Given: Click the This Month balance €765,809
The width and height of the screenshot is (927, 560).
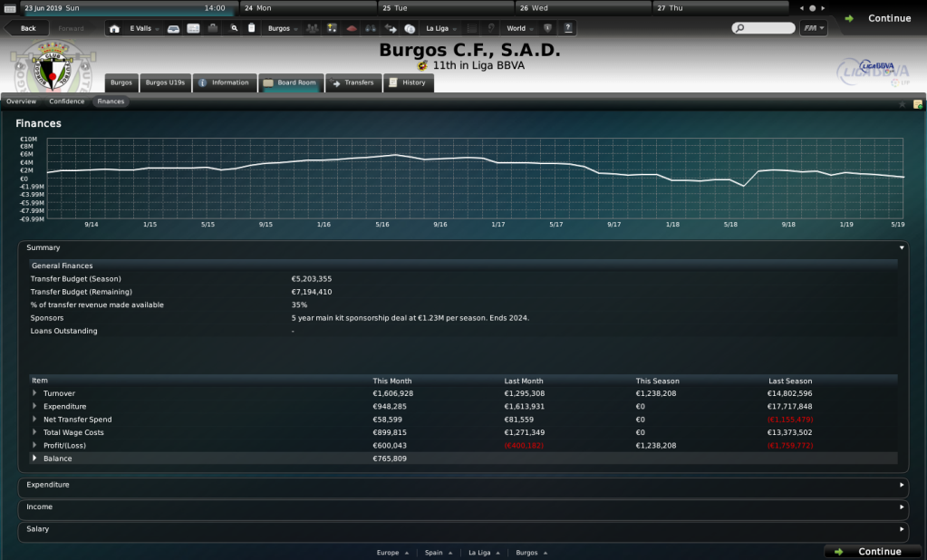Looking at the screenshot, I should click(390, 459).
